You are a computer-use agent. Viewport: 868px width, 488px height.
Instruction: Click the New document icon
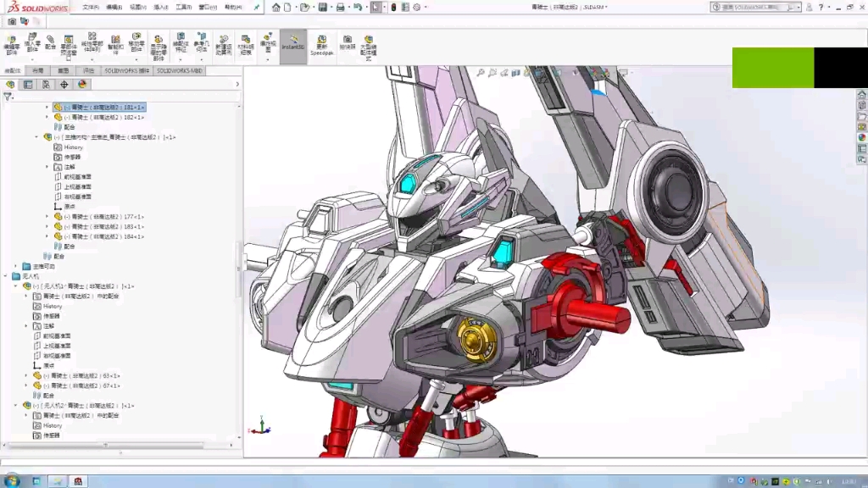(x=287, y=7)
